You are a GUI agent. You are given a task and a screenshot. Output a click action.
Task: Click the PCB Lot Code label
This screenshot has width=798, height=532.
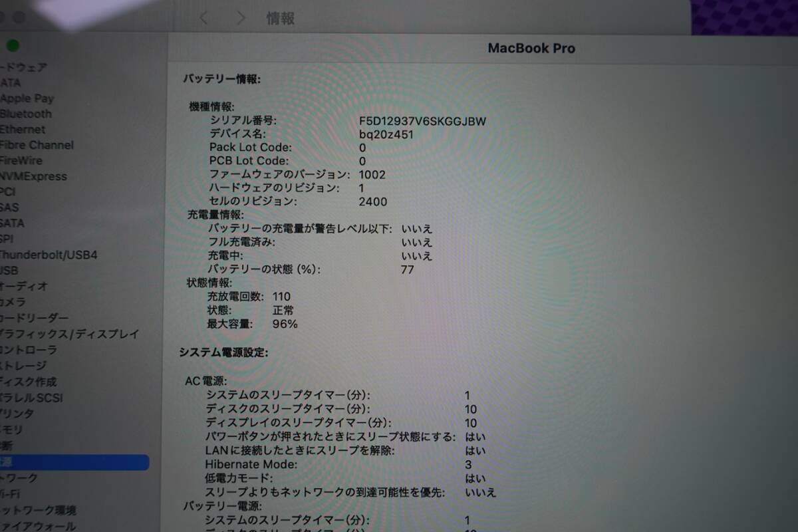(x=249, y=161)
